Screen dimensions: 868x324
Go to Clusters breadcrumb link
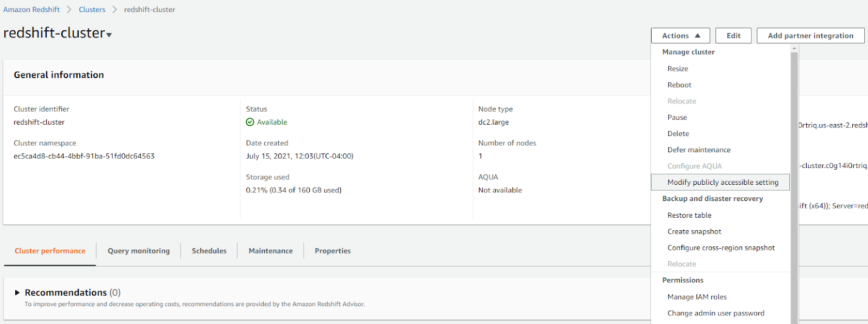click(92, 10)
